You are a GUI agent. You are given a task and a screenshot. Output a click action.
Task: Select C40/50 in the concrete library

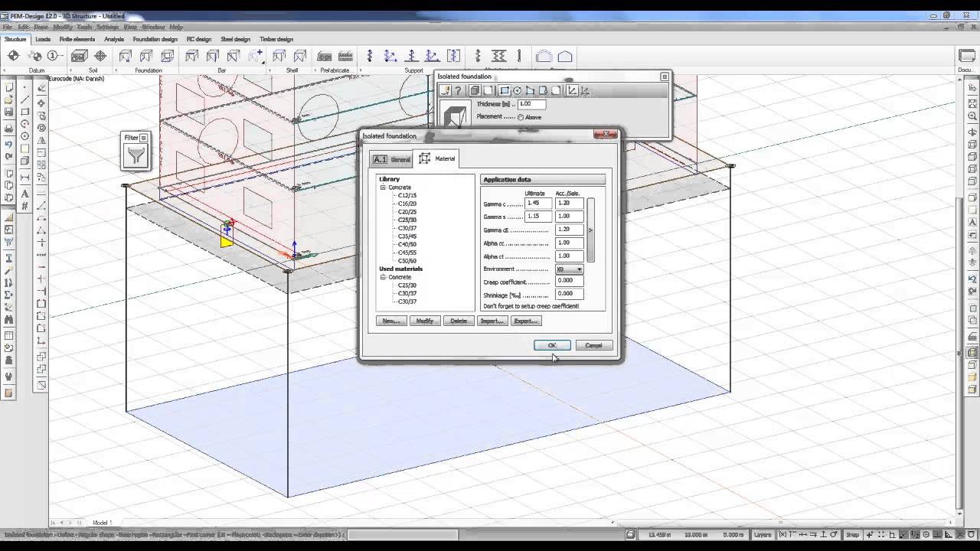[407, 244]
